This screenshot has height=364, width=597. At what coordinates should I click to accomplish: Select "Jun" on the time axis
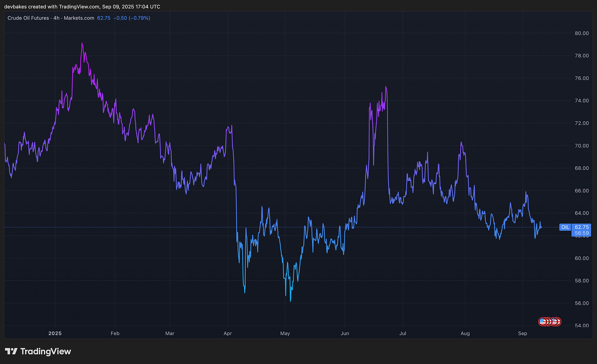(345, 334)
